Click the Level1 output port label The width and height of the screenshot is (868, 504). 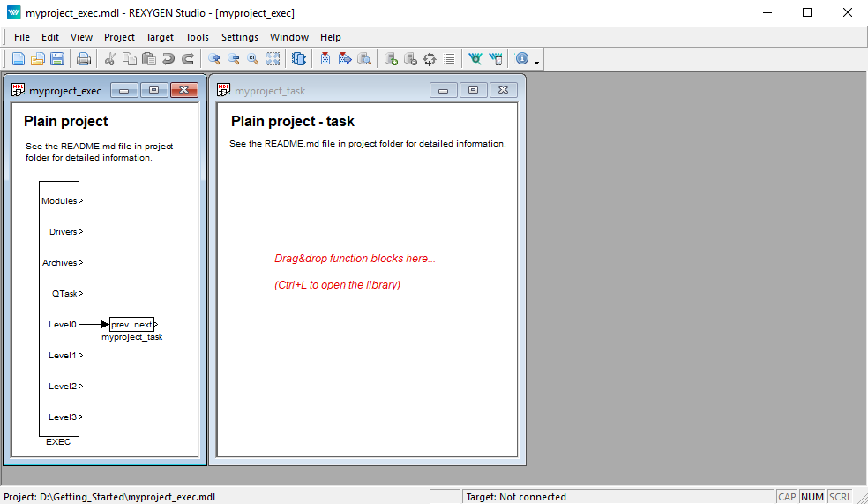click(x=63, y=356)
